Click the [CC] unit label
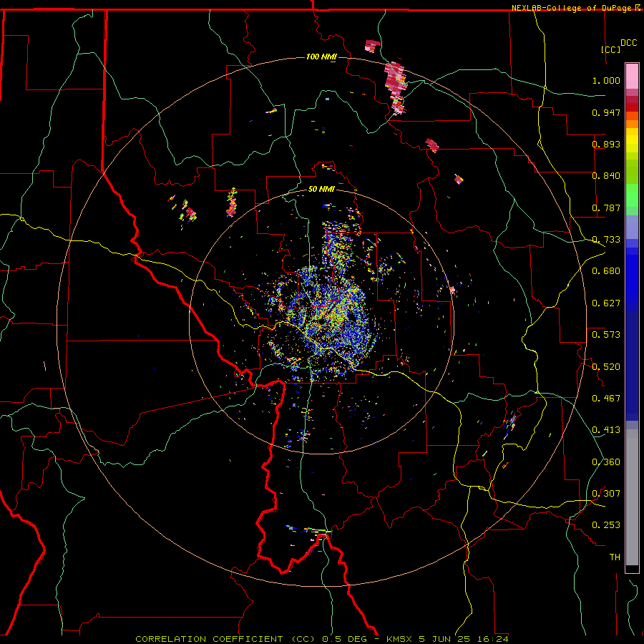644x644 pixels. 610,49
